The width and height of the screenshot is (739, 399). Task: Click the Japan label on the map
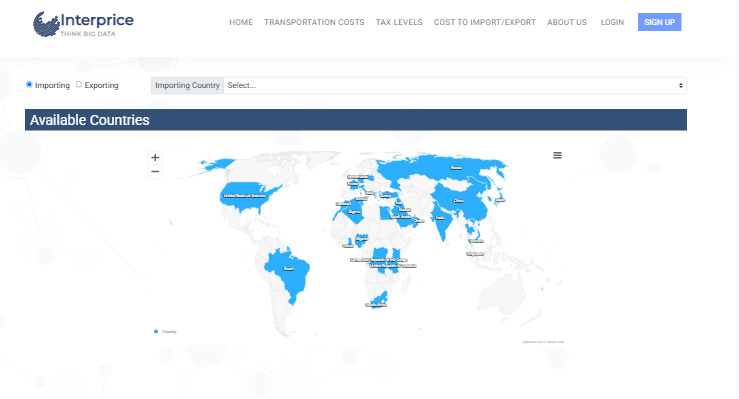pyautogui.click(x=500, y=200)
